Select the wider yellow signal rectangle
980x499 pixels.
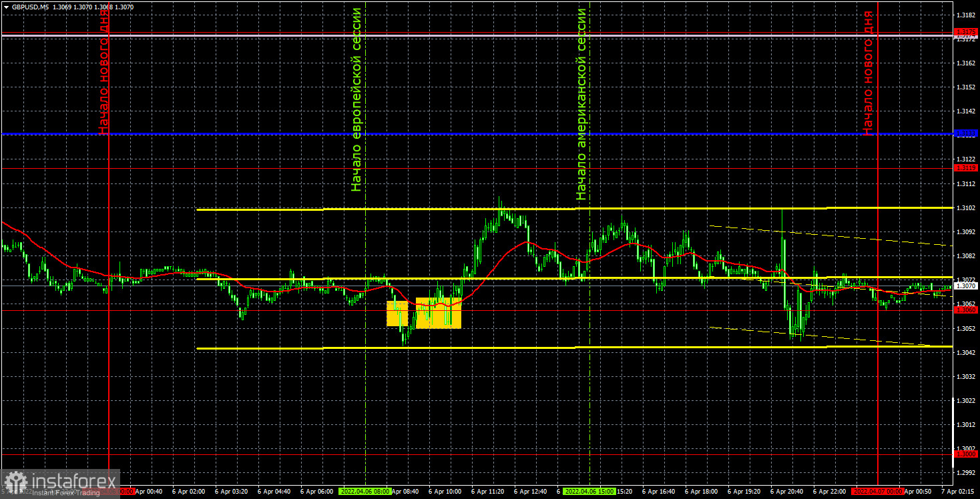[x=438, y=313]
